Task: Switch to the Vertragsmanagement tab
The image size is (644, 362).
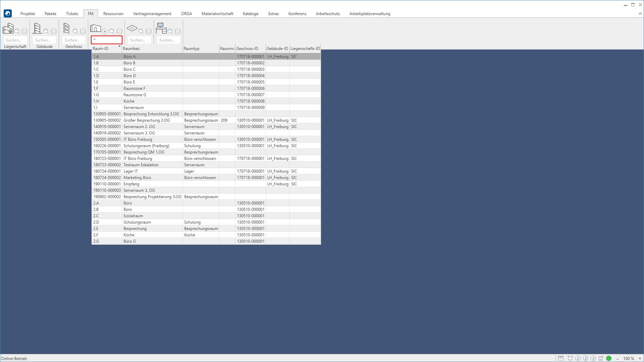Action: (152, 14)
